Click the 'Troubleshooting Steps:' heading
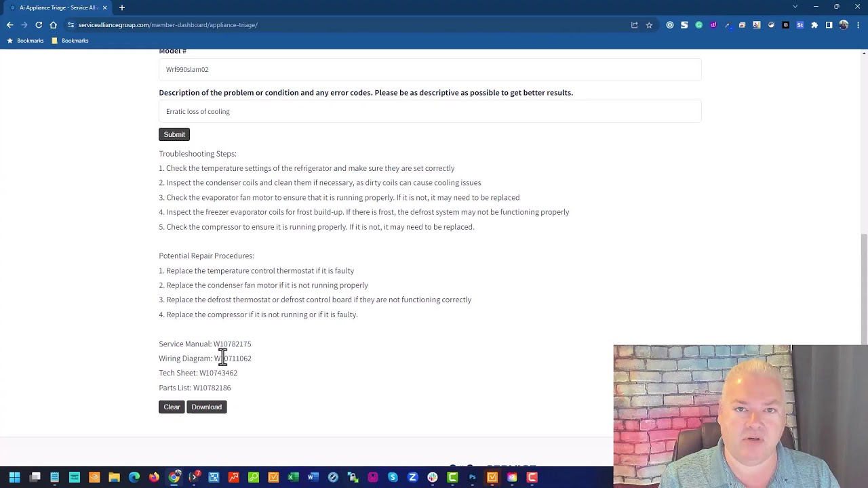 tap(197, 154)
